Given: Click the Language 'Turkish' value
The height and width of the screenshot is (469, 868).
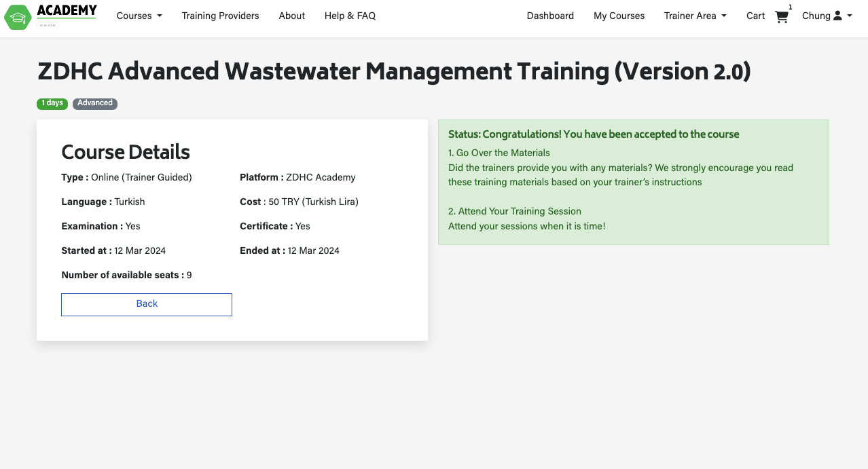Looking at the screenshot, I should click(x=130, y=202).
